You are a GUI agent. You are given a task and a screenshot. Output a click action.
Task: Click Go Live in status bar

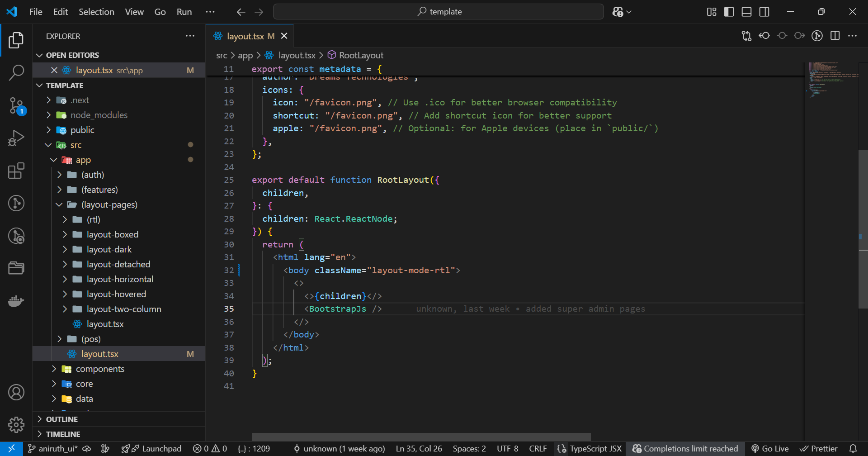coord(770,449)
